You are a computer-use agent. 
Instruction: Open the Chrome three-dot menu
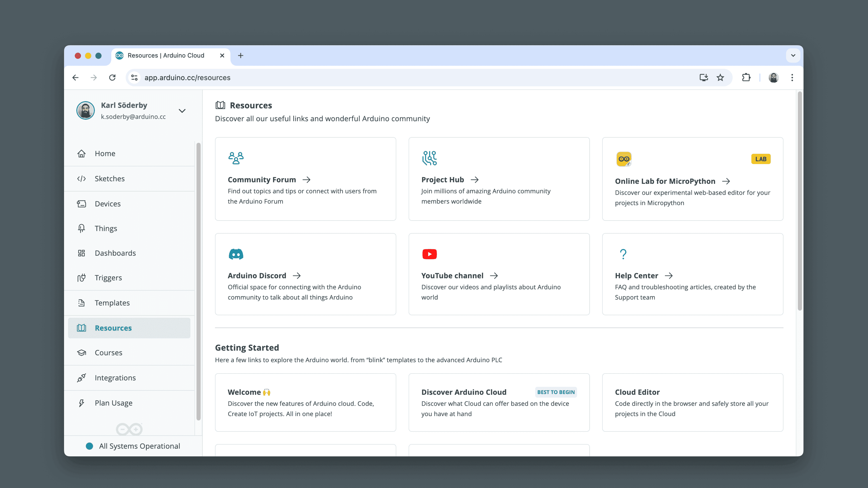(792, 77)
